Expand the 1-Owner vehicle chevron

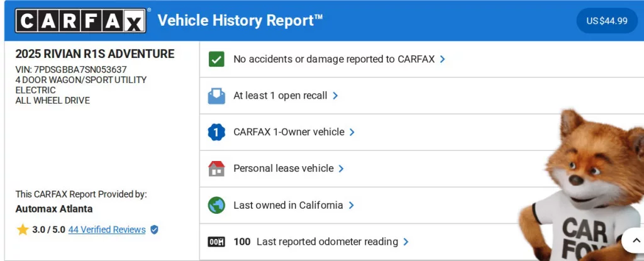(x=352, y=132)
